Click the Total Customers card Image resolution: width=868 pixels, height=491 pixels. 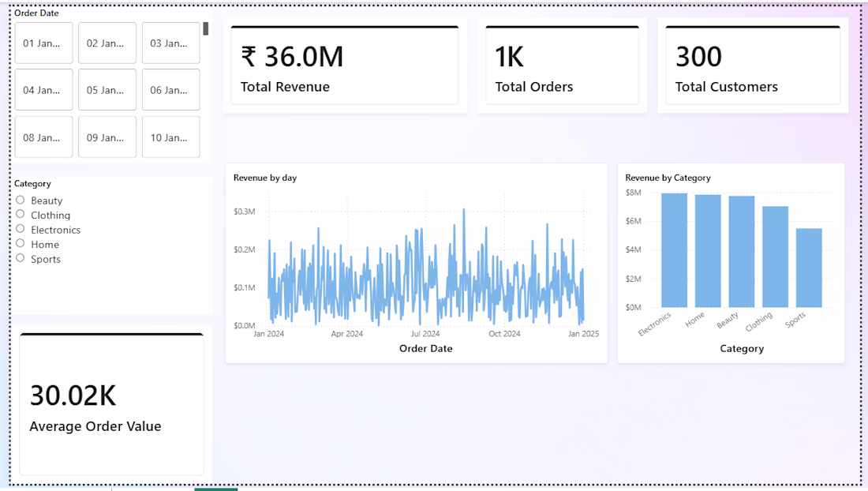[753, 66]
